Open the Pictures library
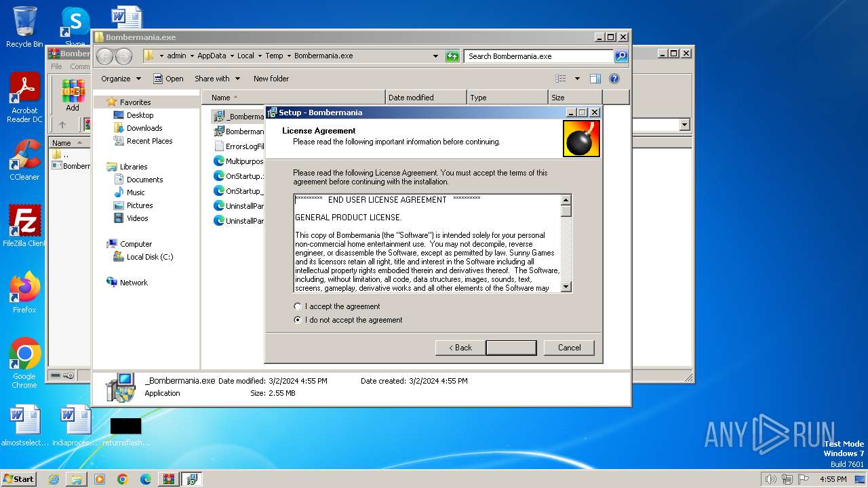 (x=139, y=205)
